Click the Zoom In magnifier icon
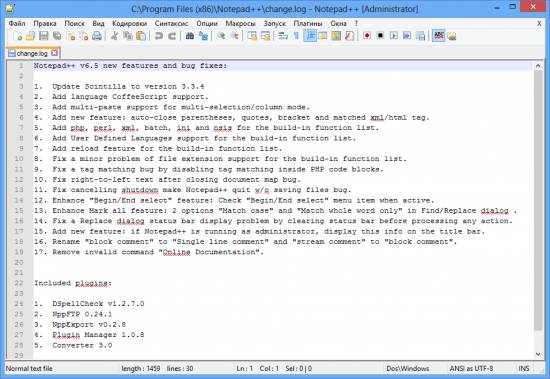The width and height of the screenshot is (550, 379). click(x=221, y=36)
